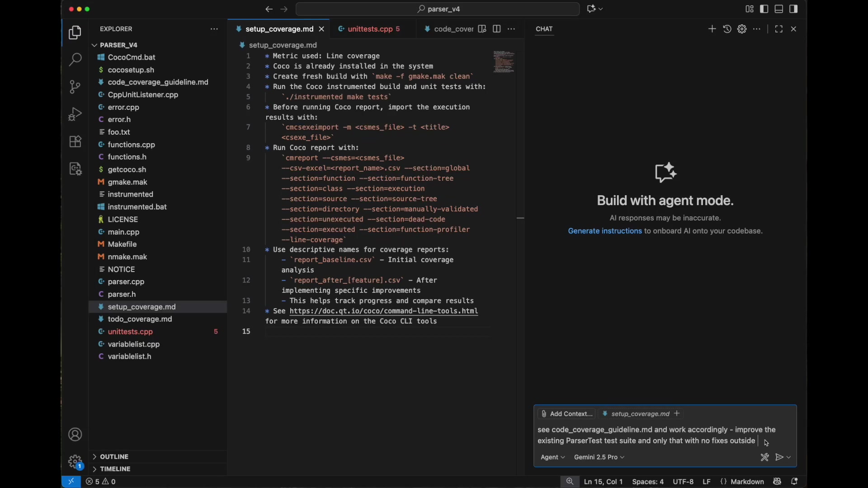Open the Extensions view
This screenshot has height=488, width=868.
click(75, 141)
